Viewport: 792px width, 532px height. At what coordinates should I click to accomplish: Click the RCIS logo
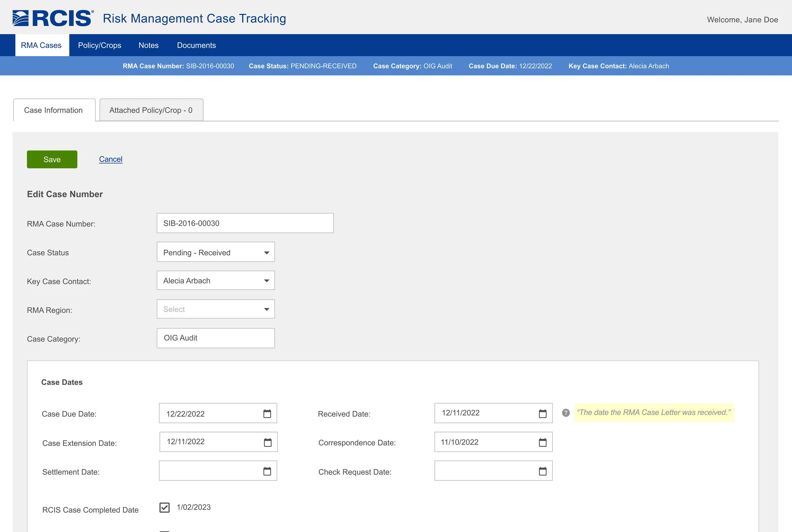click(53, 18)
